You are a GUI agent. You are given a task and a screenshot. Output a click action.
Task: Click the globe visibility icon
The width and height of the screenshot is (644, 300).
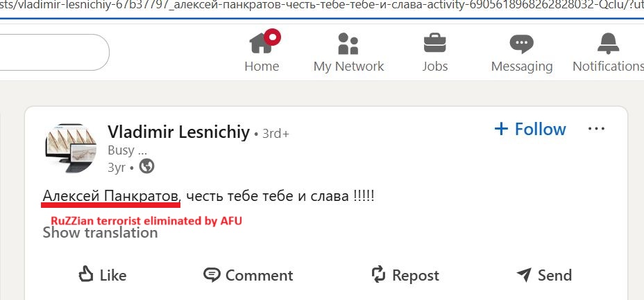click(147, 166)
